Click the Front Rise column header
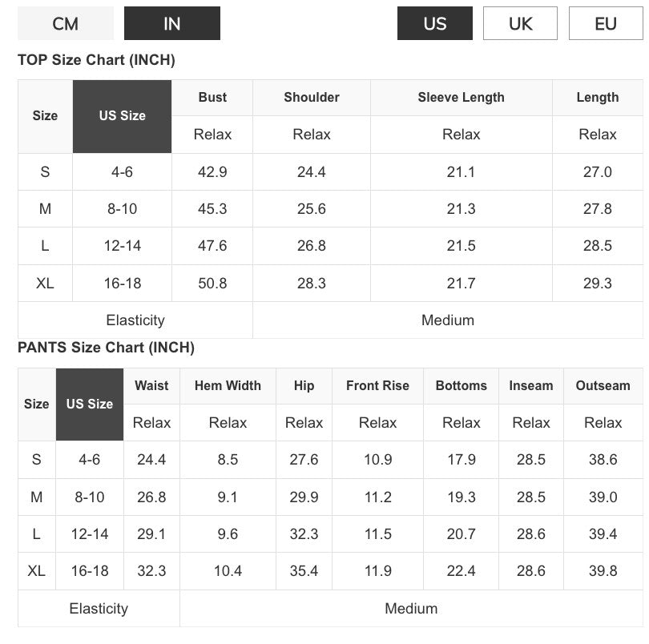This screenshot has width=649, height=644. 377,385
